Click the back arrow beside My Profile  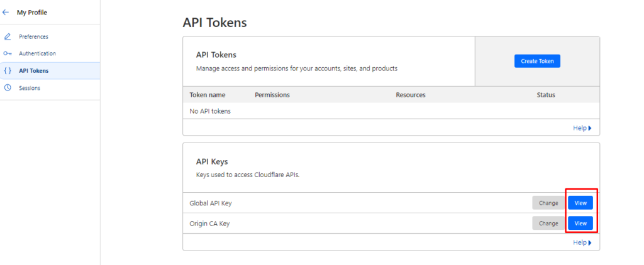[x=6, y=13]
